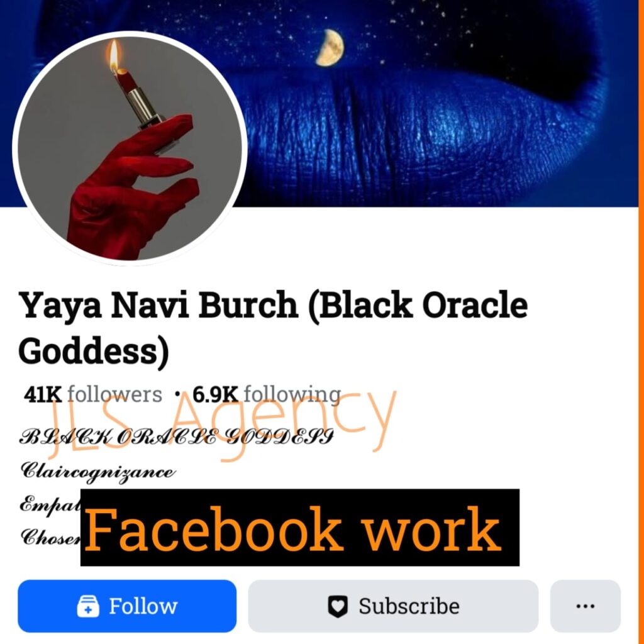
Task: Click the partially hidden Empath bio line
Action: (50, 505)
